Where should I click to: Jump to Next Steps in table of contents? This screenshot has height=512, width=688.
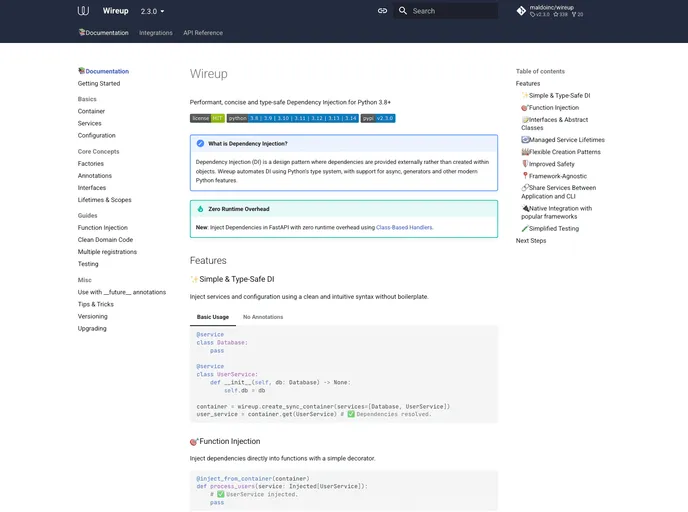(531, 240)
